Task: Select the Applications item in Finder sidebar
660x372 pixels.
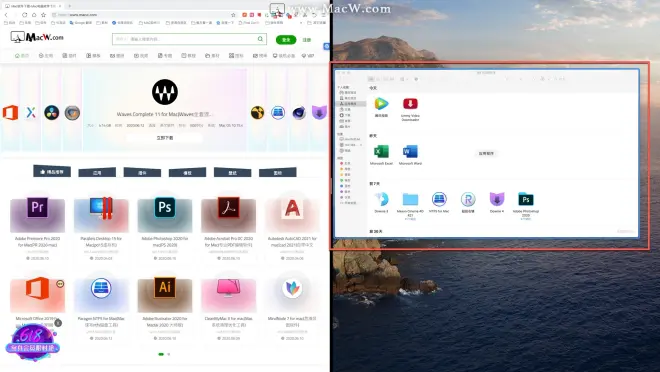Action: point(351,104)
